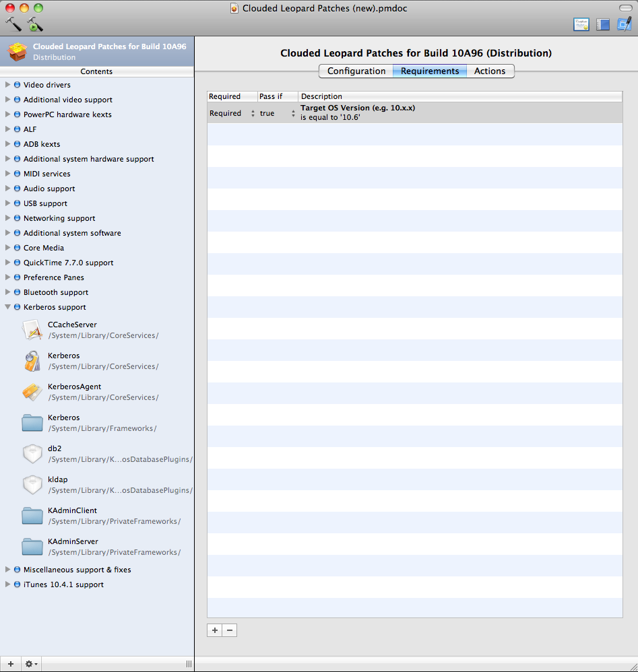Select Additional system software item
Screen dimensions: 638x672
72,233
